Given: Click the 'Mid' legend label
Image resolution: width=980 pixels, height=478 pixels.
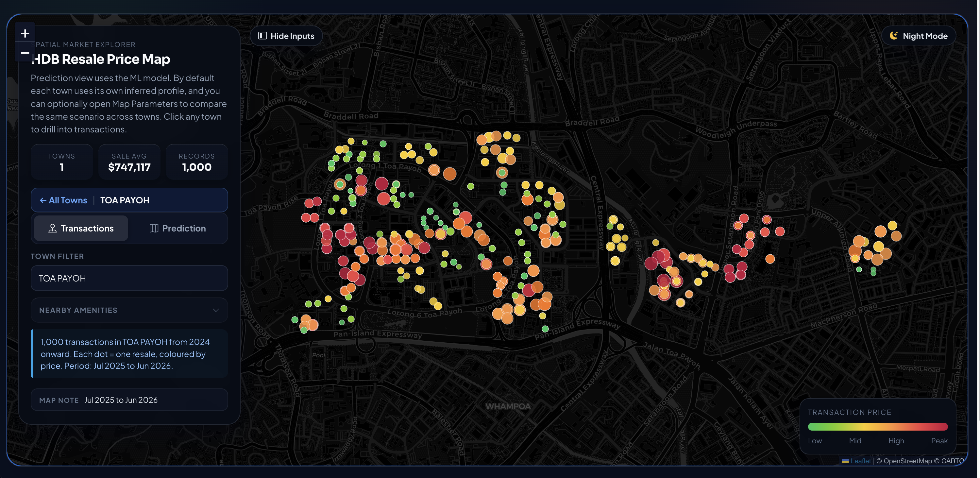Looking at the screenshot, I should click(855, 441).
